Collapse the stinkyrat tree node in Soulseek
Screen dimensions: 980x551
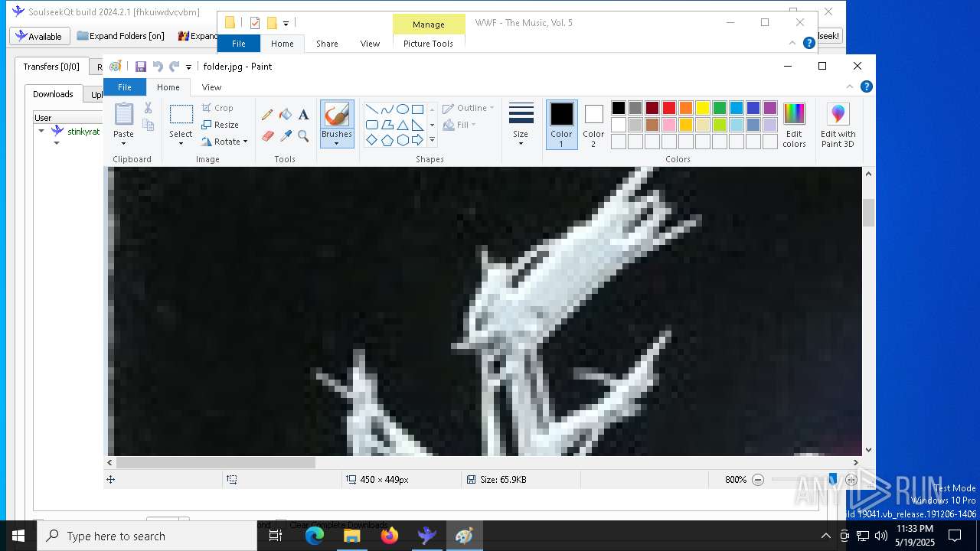(x=41, y=131)
